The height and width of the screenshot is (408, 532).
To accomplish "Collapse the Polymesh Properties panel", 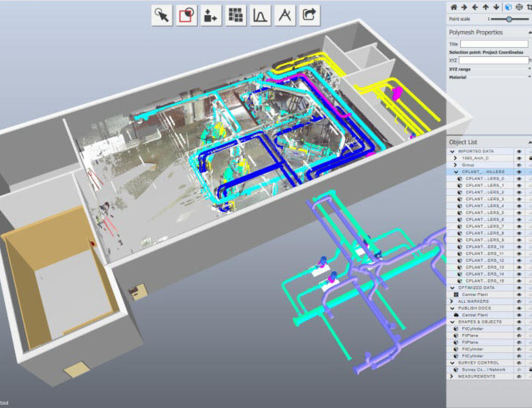I will tap(530, 32).
